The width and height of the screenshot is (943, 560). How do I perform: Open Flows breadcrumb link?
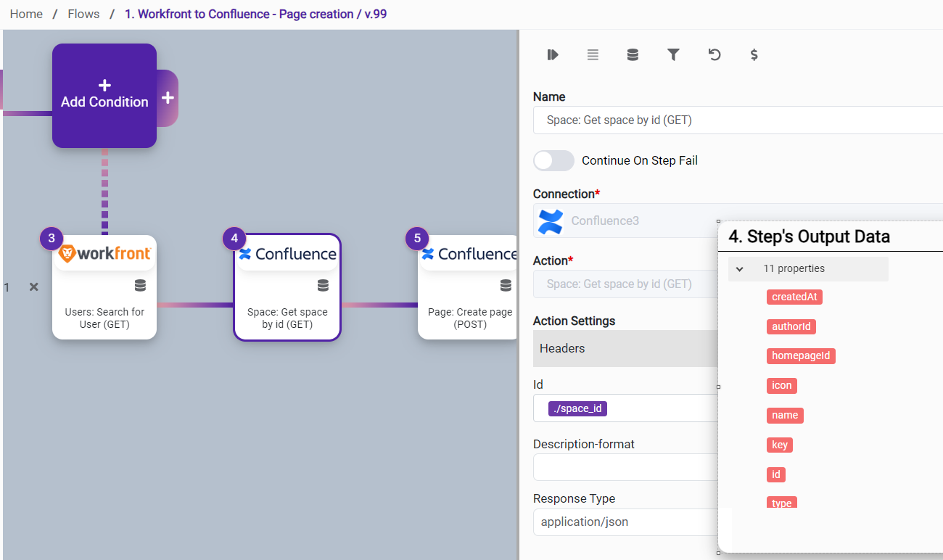83,14
